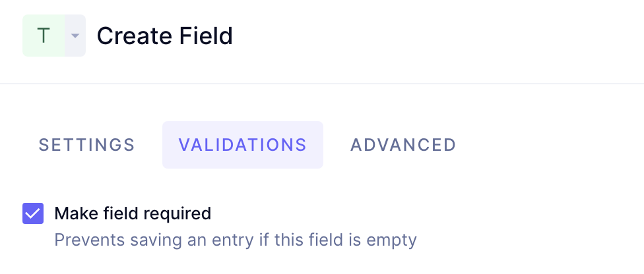The width and height of the screenshot is (644, 274).
Task: Select the Validations tab
Action: [243, 145]
